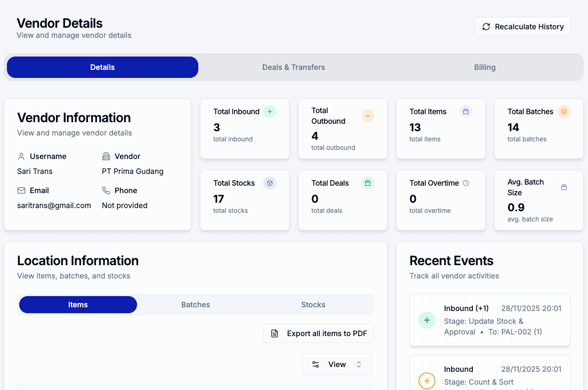The width and height of the screenshot is (588, 390).
Task: Click the box icon on Total Items card
Action: point(466,111)
